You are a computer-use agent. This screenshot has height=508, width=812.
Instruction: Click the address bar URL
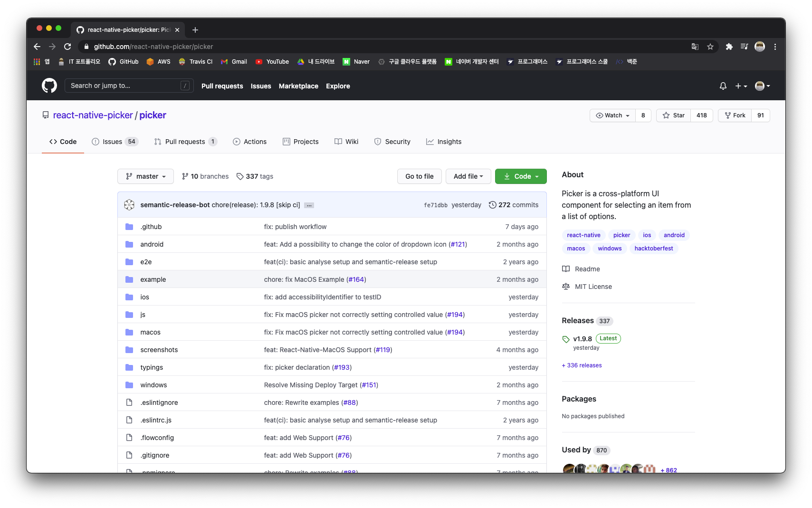(x=153, y=47)
